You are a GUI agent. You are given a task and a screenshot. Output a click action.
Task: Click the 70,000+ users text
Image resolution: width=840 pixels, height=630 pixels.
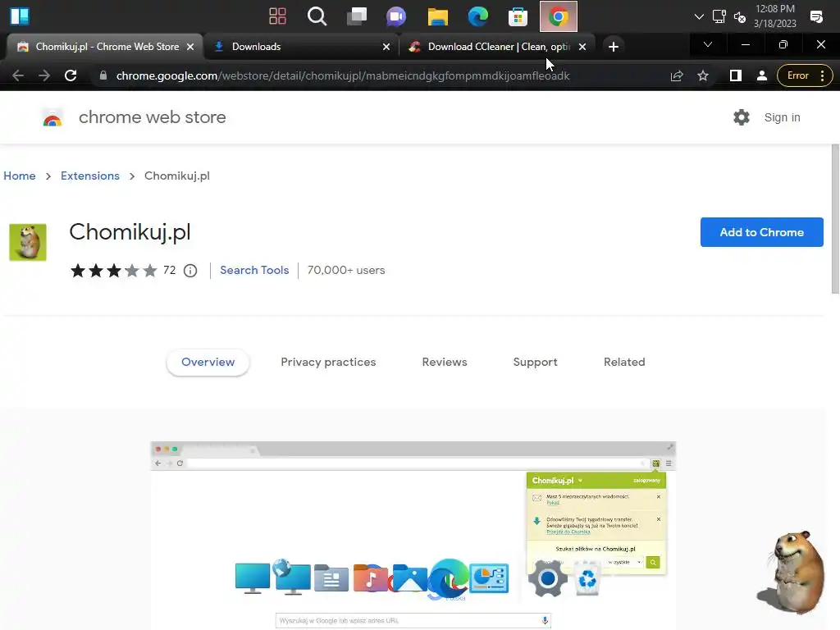[346, 270]
